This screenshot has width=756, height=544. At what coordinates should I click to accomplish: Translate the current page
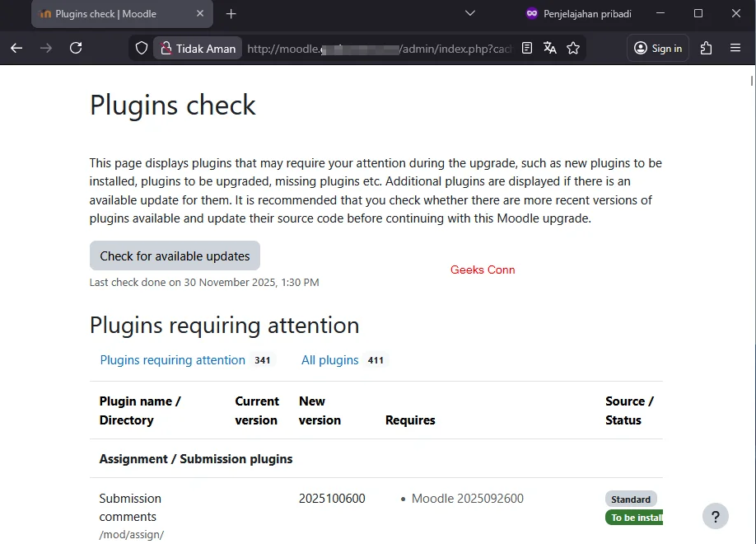click(x=549, y=48)
